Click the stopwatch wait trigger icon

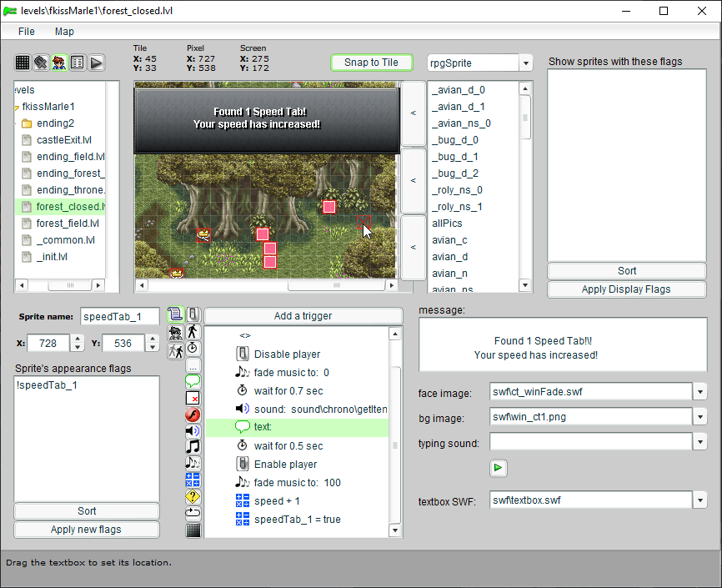click(193, 348)
